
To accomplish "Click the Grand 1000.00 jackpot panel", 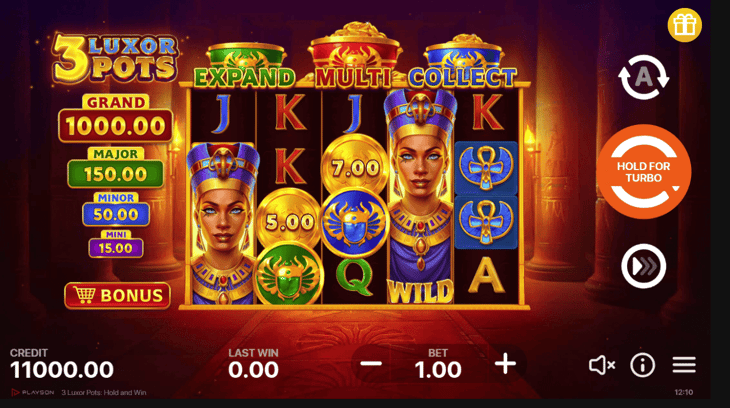I will [x=115, y=118].
